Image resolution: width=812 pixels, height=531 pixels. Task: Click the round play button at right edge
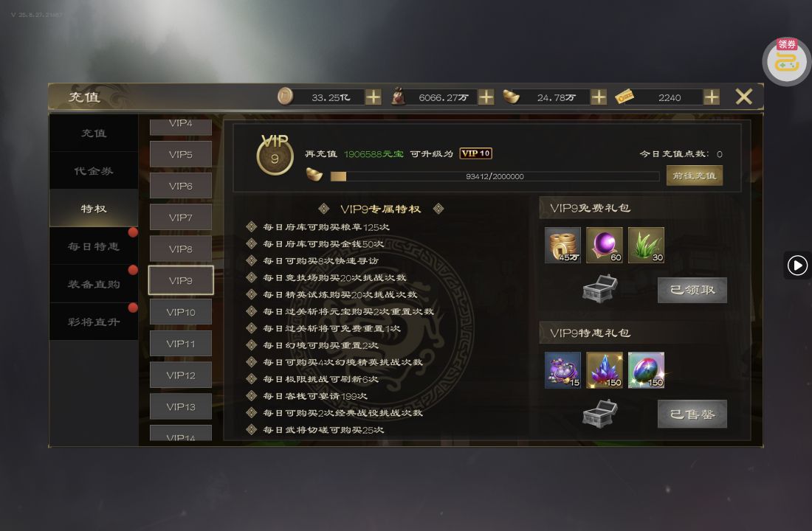pyautogui.click(x=797, y=265)
